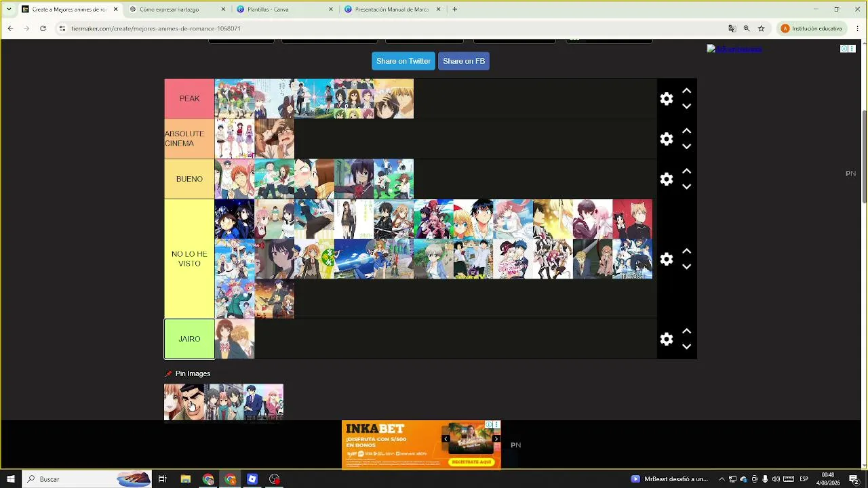Open the Windows notification center
Screen dimensions: 868x488
coord(854,479)
